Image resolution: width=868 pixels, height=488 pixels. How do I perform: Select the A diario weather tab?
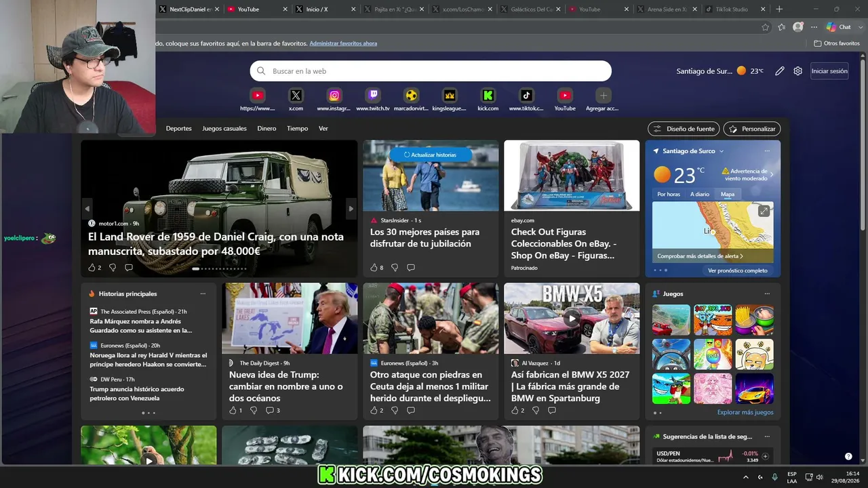pyautogui.click(x=700, y=195)
